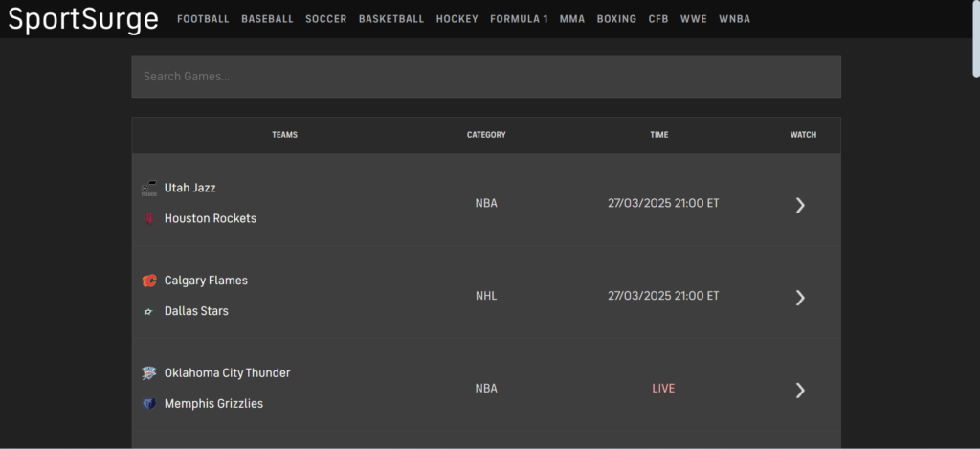Click NBA category in Jazz vs Rockets row
Screen dimensions: 980x449
(x=486, y=203)
